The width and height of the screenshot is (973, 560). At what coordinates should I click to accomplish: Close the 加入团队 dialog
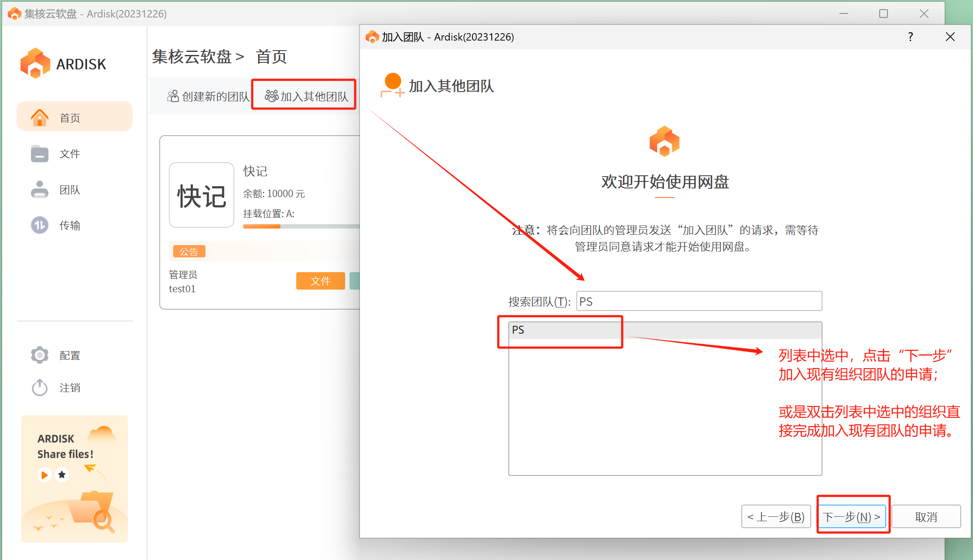click(950, 37)
